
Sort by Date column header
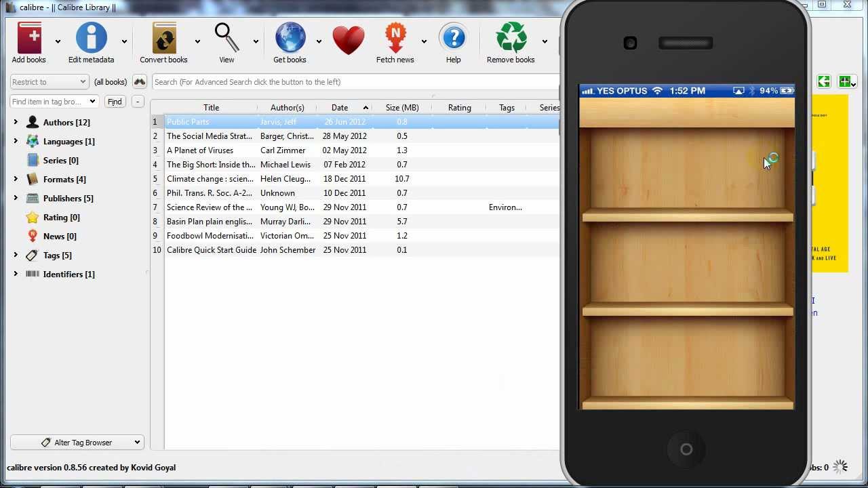click(x=344, y=108)
